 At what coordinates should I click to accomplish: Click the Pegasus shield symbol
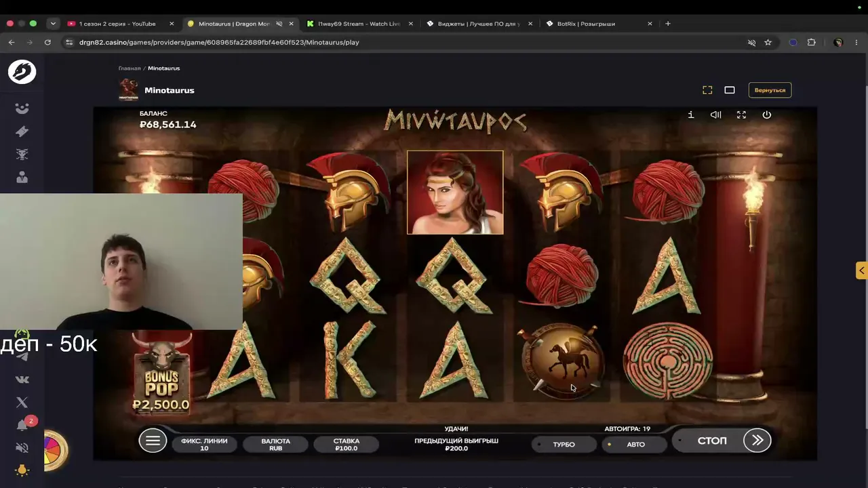click(x=561, y=360)
